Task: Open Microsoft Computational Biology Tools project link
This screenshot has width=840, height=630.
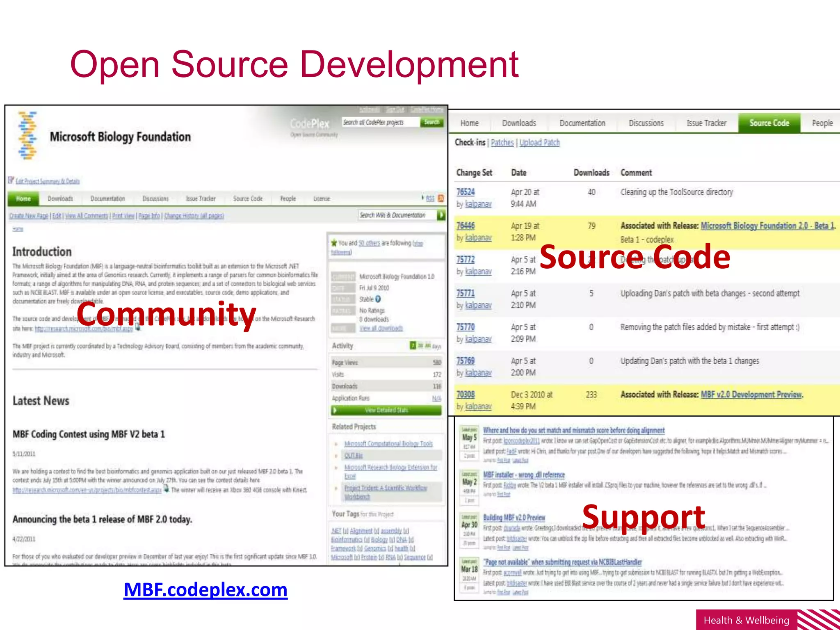Action: tap(388, 444)
